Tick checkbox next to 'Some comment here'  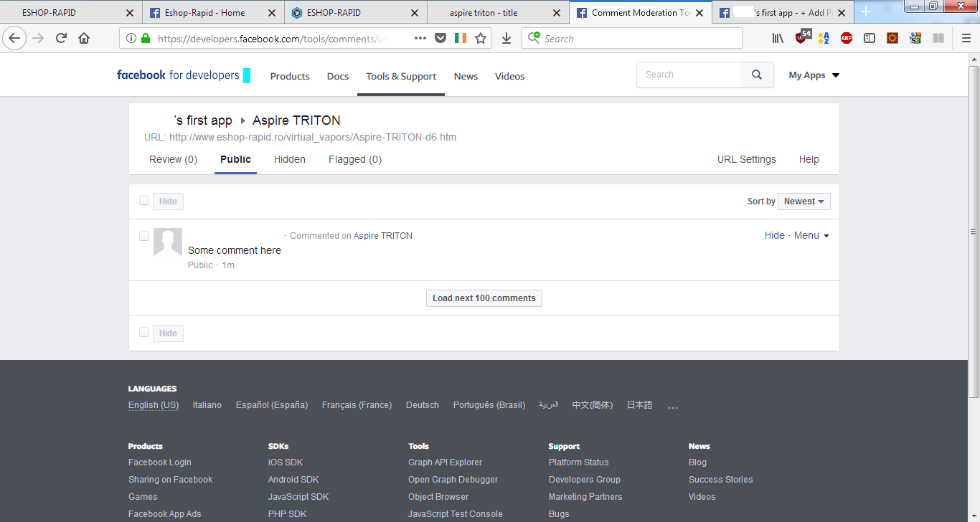[x=144, y=235]
